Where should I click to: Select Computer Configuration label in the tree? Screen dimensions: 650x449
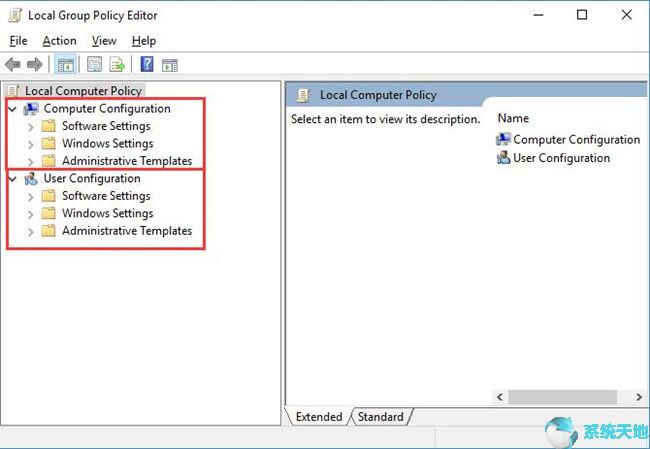(x=107, y=109)
